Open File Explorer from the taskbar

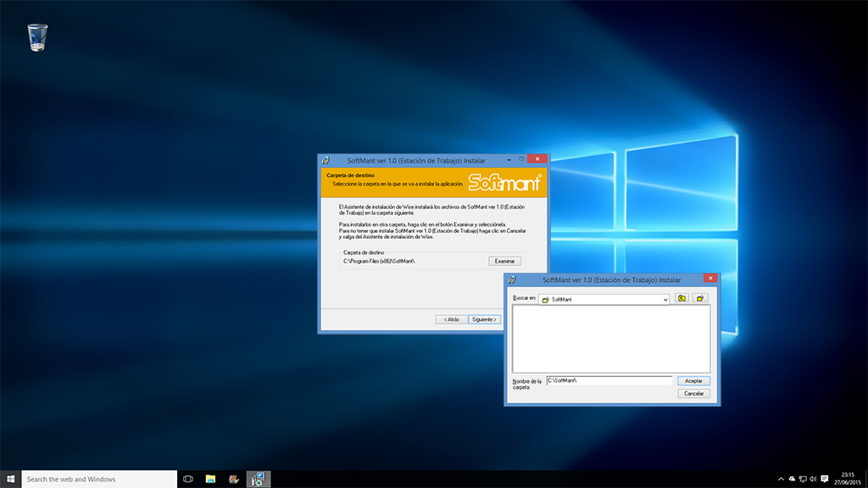[x=210, y=479]
